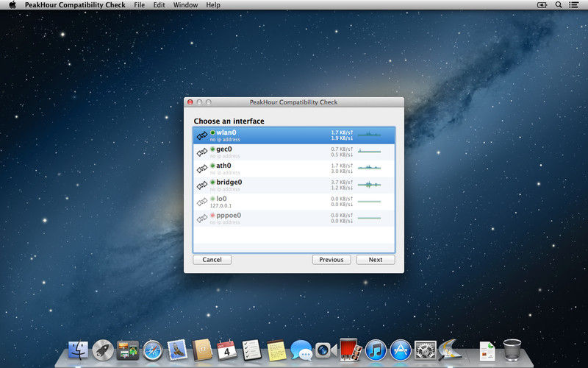Click the PeakHour app icon in the Dock
588x368 pixels.
450,350
